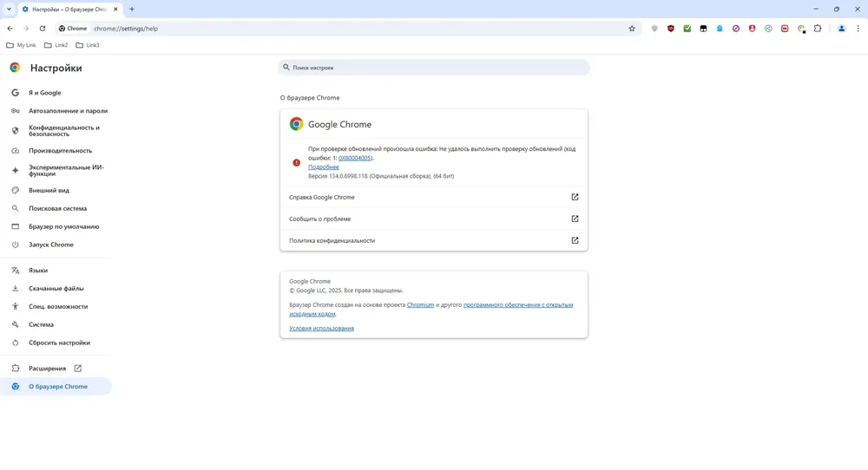Screen dimensions: 868x470
Task: Open Браузер по умолчанию section
Action: pyautogui.click(x=56, y=226)
